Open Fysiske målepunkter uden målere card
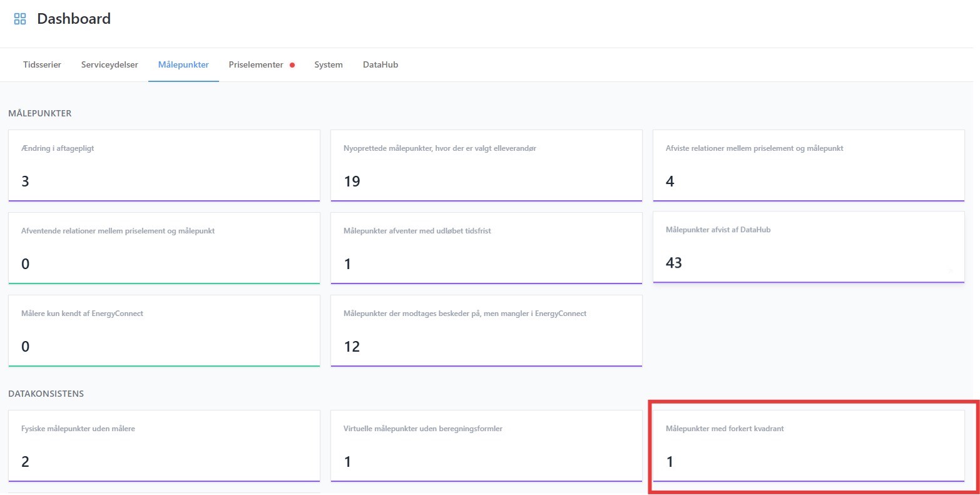Viewport: 980px width, 495px height. point(164,446)
